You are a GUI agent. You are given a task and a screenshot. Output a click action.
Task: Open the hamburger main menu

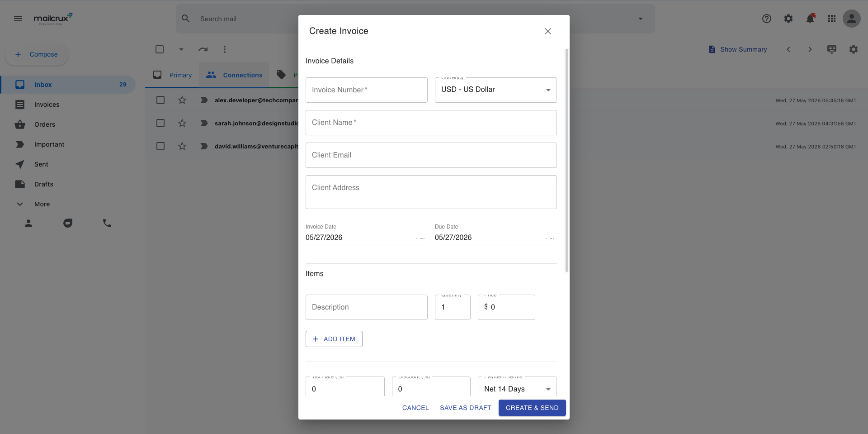pos(18,19)
